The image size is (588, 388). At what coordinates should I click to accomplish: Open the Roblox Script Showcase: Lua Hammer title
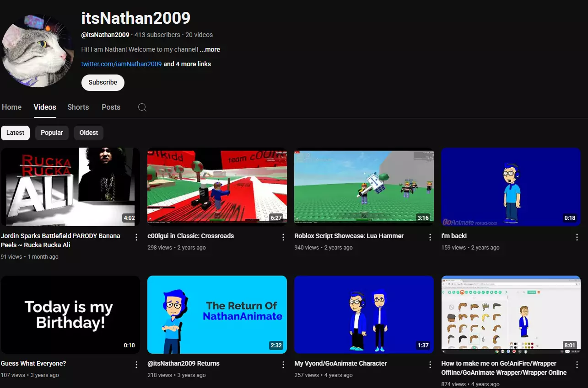(x=349, y=236)
